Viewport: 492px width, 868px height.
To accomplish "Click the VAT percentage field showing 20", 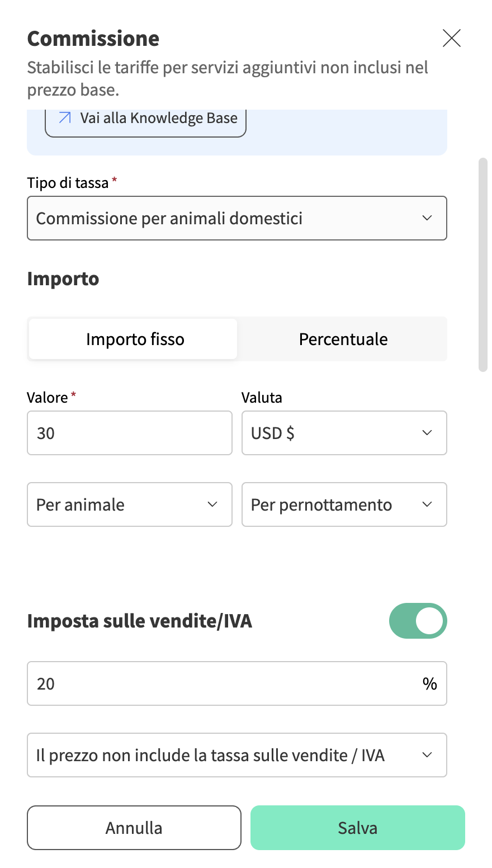I will [x=224, y=683].
